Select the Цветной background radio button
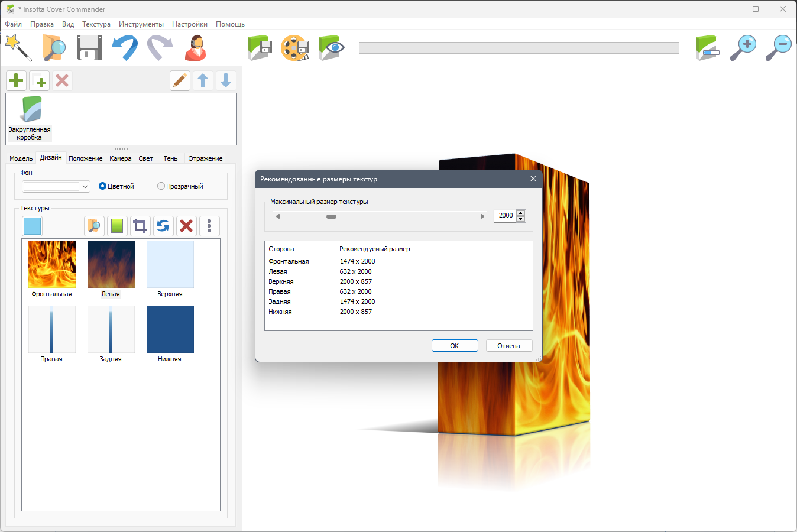 [x=102, y=186]
